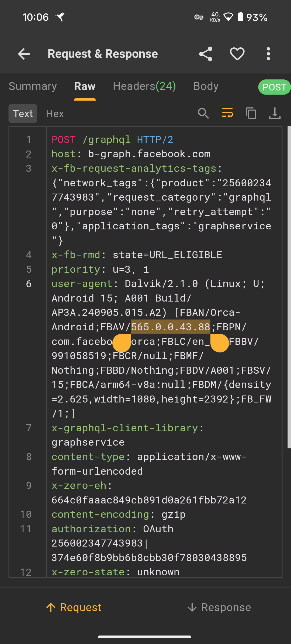
Task: Tap the "authorization" header name
Action: coord(91,529)
